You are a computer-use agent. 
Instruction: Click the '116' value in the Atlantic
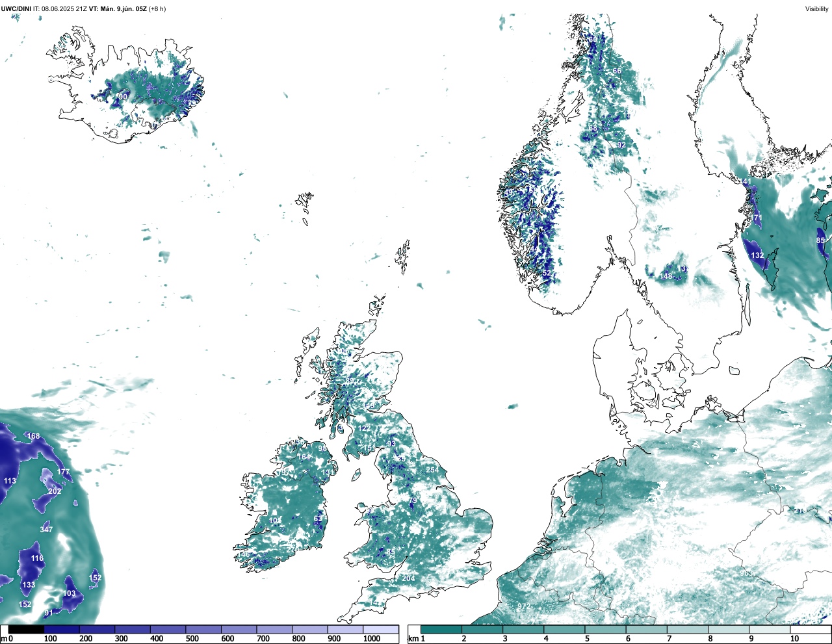37,558
